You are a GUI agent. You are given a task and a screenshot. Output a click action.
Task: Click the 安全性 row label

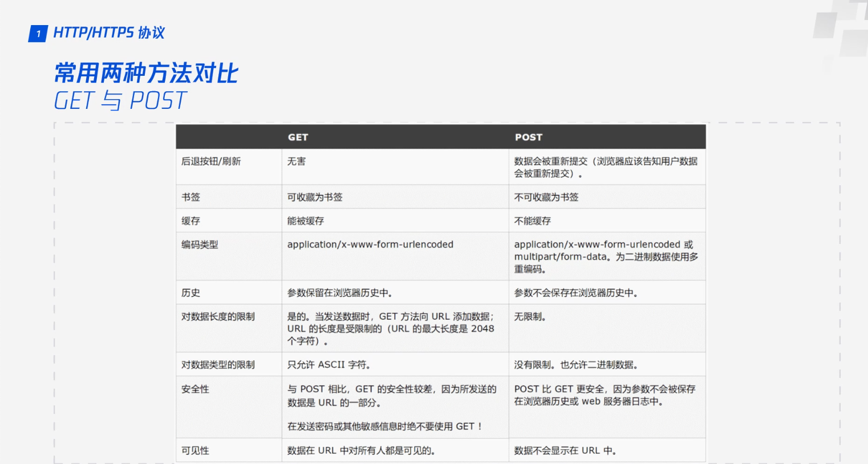click(x=195, y=389)
